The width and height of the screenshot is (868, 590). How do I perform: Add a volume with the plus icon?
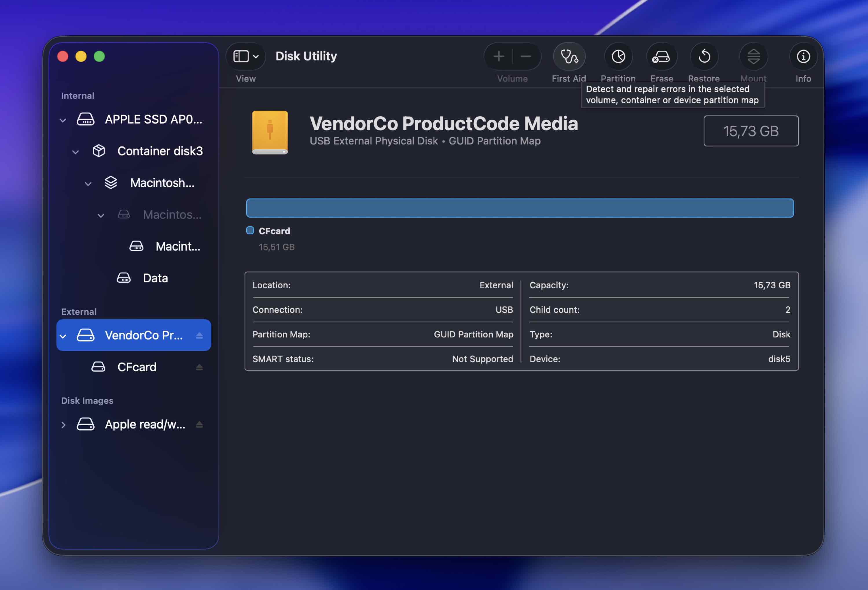499,56
